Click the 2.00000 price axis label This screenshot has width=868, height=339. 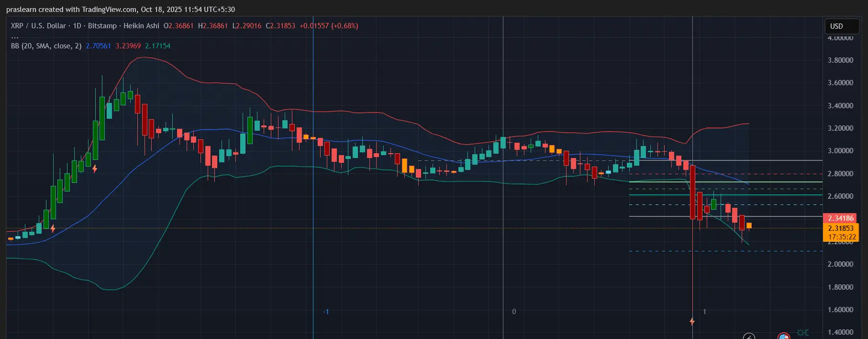[840, 264]
